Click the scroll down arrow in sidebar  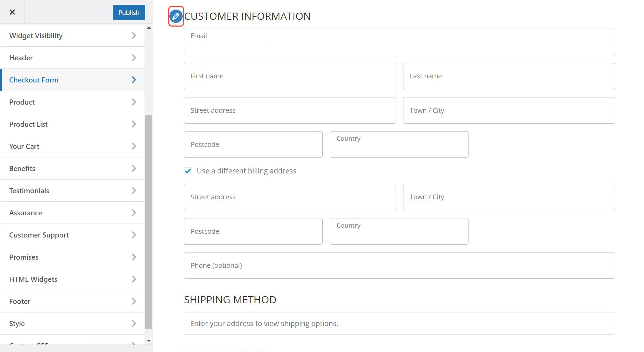coord(149,340)
